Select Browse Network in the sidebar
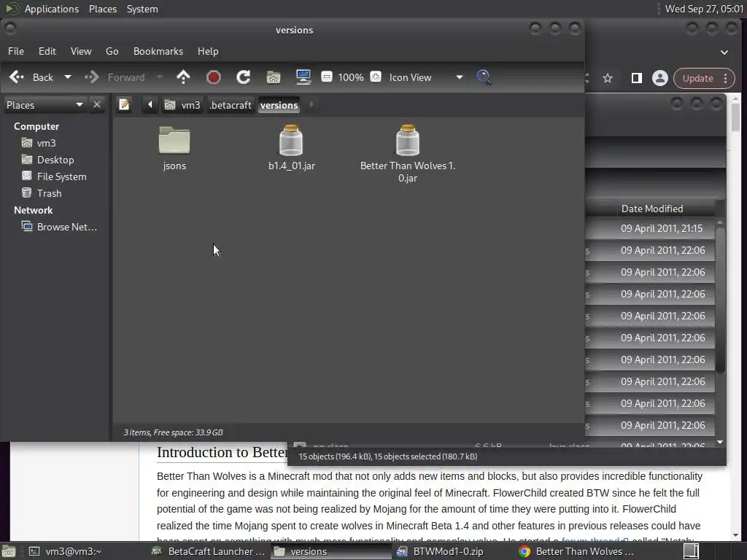The image size is (747, 560). click(x=59, y=227)
